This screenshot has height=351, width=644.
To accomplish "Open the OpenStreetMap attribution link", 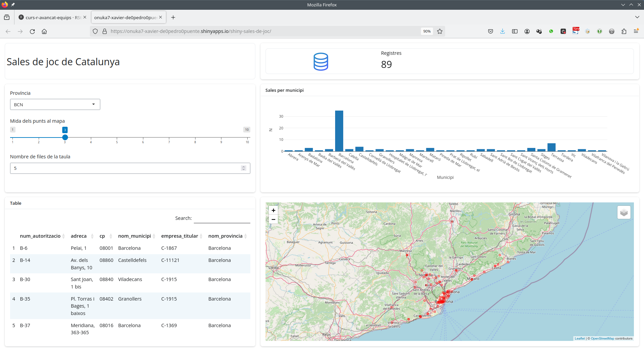I will pos(602,339).
